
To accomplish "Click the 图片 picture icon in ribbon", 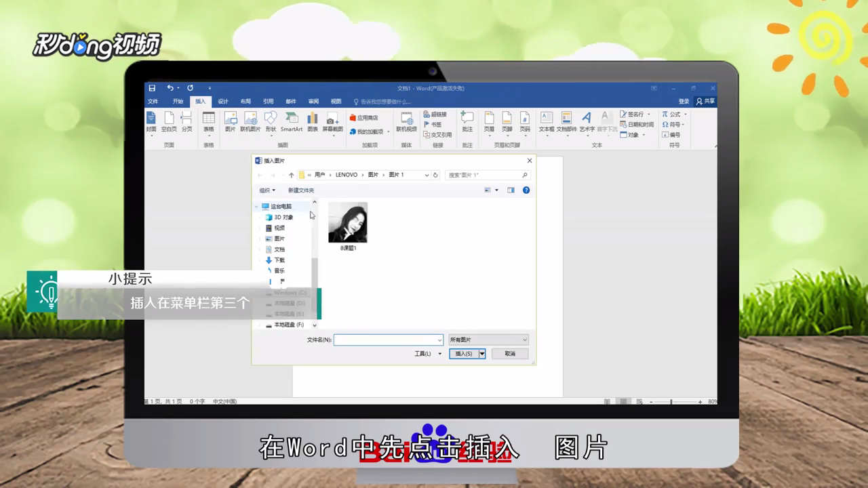I will click(x=231, y=122).
